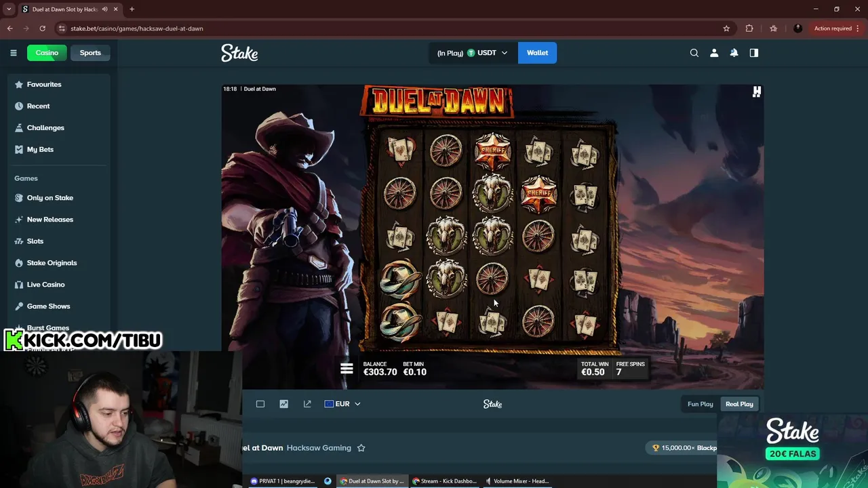The width and height of the screenshot is (868, 488).
Task: Click the browser back arrow
Action: [x=10, y=28]
